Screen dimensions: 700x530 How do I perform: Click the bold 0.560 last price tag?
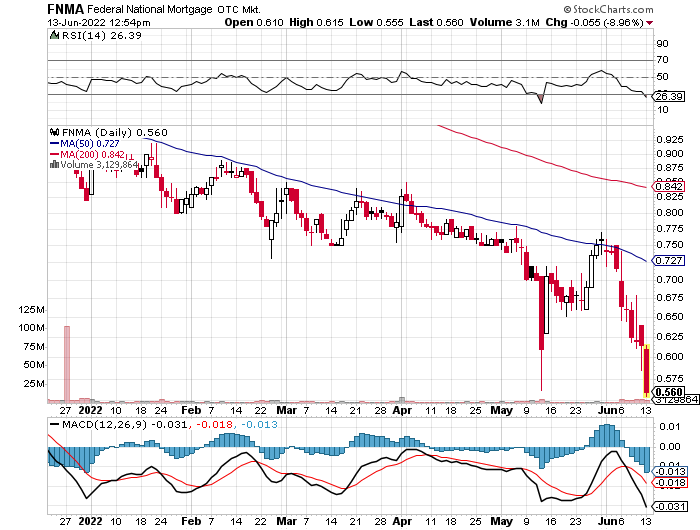point(669,392)
